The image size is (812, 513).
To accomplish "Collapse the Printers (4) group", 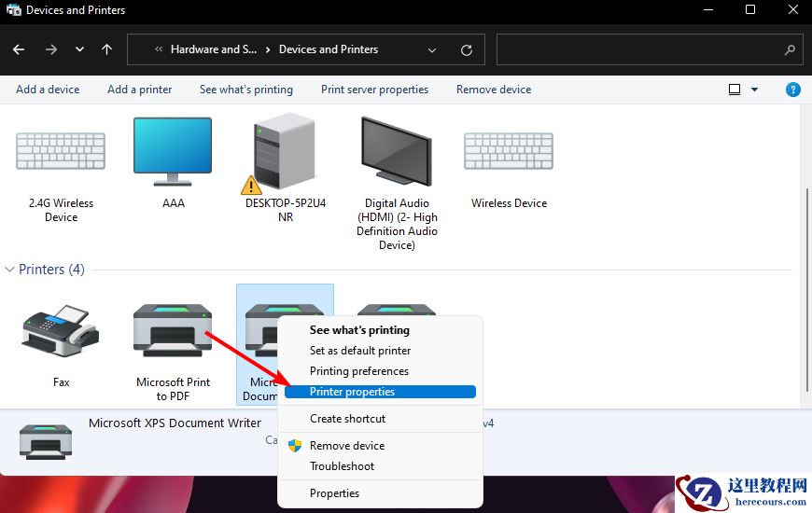I will click(9, 270).
